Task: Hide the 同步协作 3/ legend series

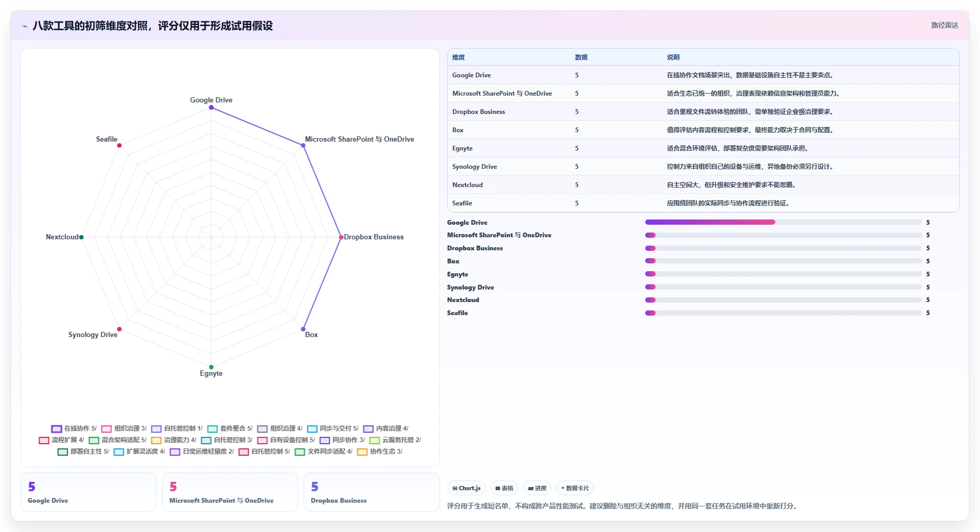Action: pos(342,440)
